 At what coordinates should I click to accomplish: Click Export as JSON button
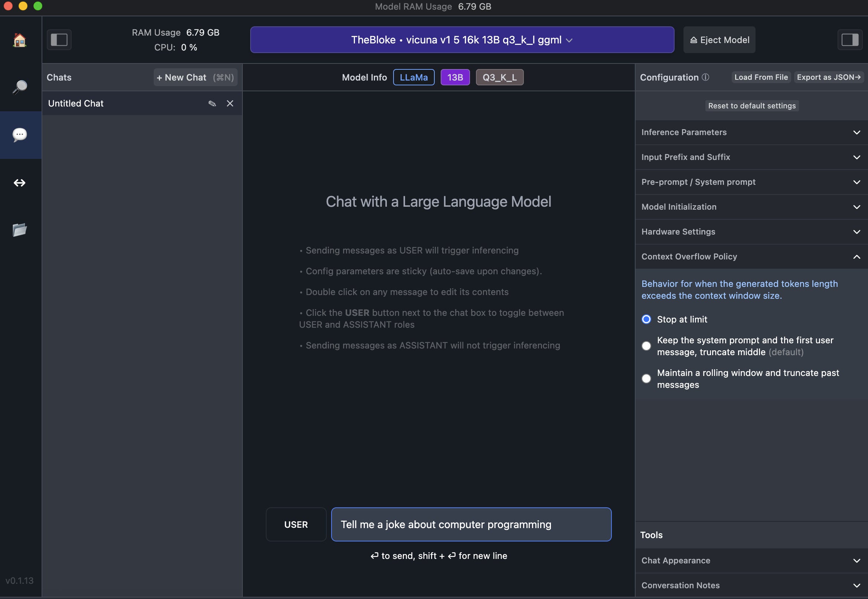[x=828, y=77]
